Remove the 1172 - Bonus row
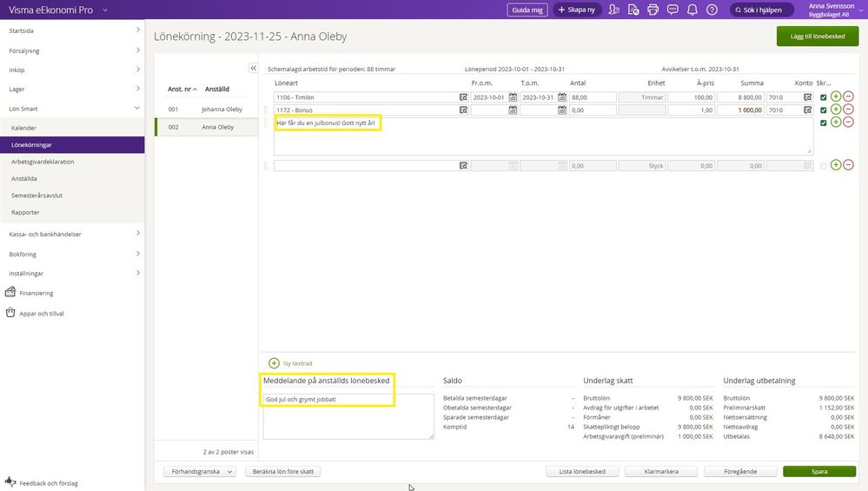 point(848,110)
